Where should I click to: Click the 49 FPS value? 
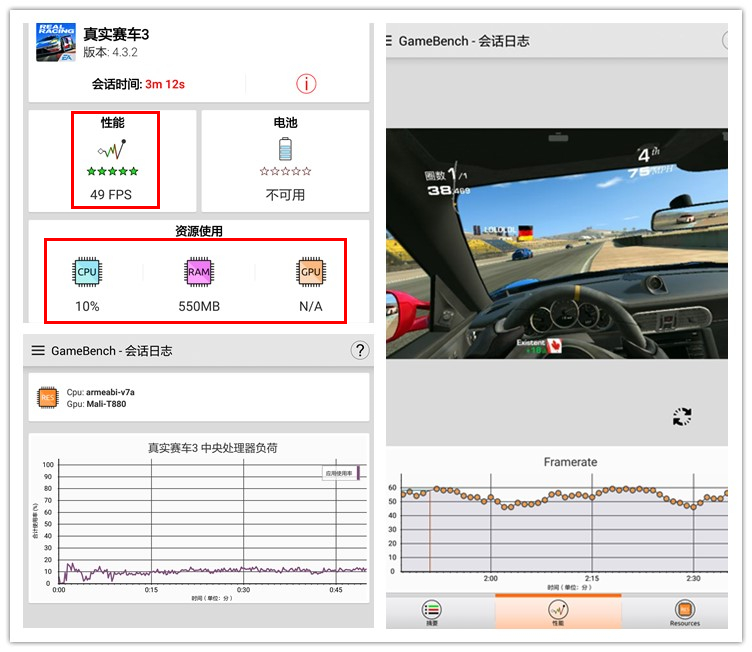click(111, 195)
